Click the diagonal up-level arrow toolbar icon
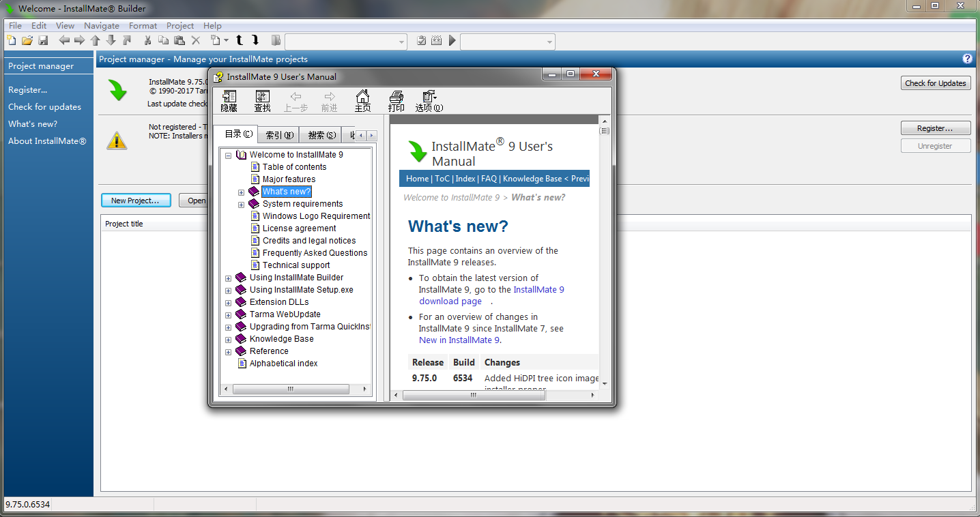The height and width of the screenshot is (517, 980). [127, 41]
